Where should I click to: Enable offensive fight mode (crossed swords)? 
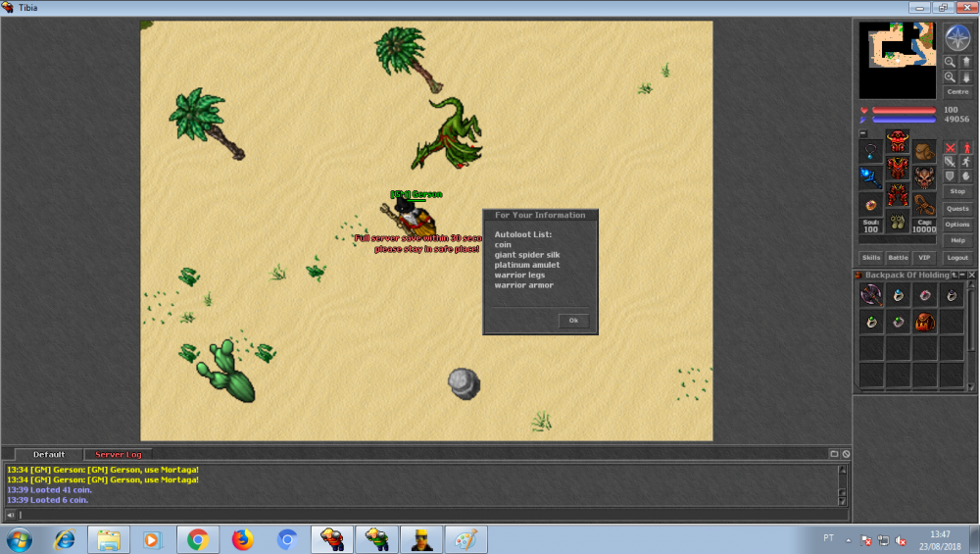[x=951, y=147]
